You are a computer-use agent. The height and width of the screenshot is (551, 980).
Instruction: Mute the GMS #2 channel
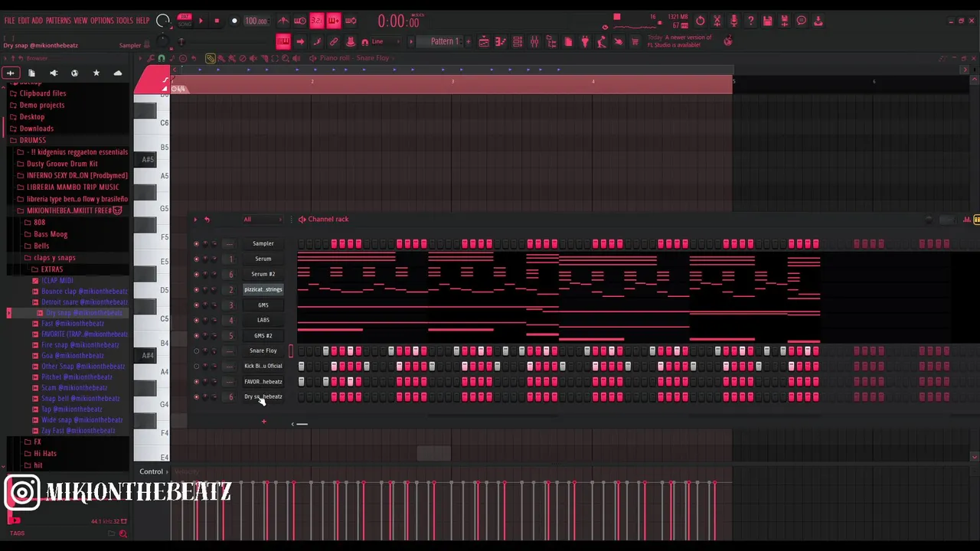coord(196,335)
